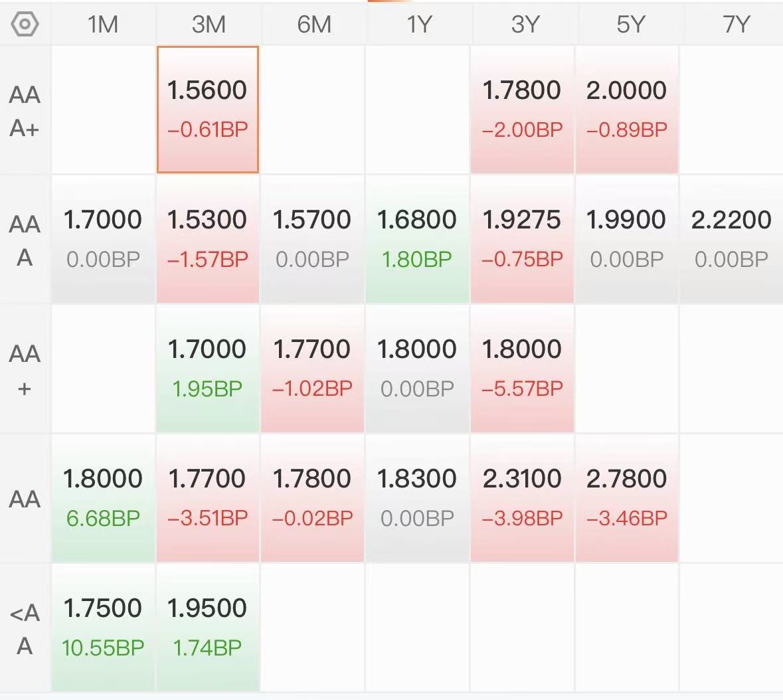The image size is (783, 700).
Task: Click the <AAA 1M cell with 10.55BP
Action: point(103,627)
